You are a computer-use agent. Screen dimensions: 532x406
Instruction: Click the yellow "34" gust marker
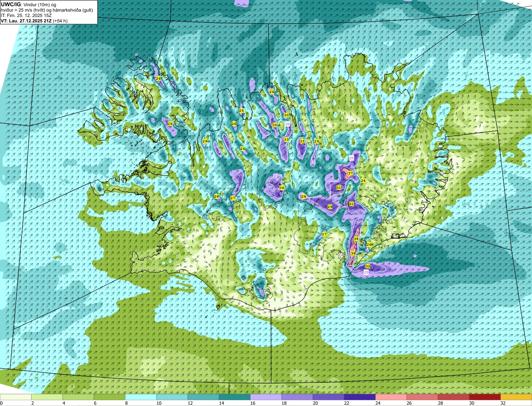coord(281,188)
